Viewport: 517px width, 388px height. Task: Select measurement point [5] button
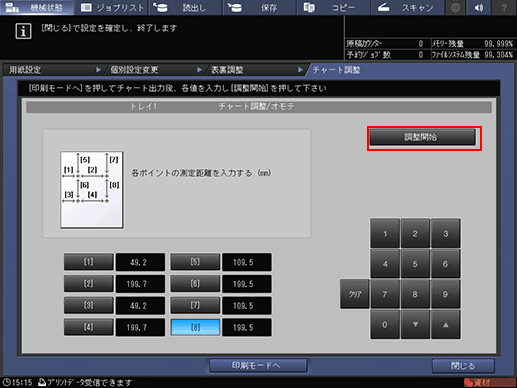195,262
